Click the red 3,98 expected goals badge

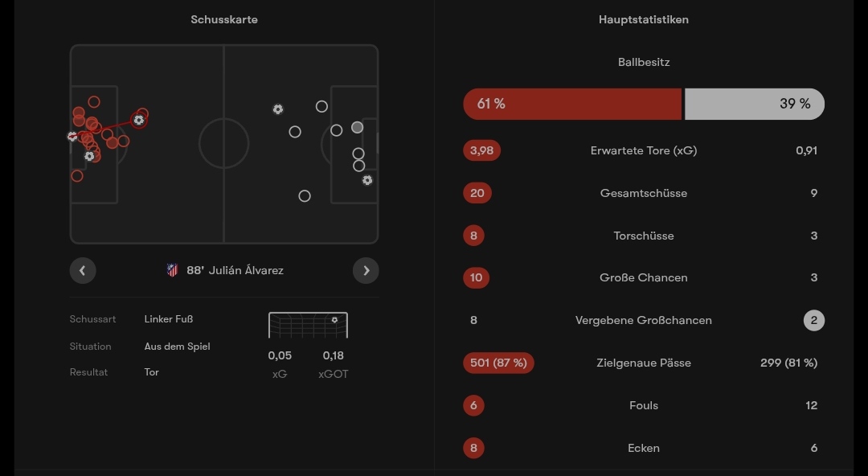click(x=481, y=150)
